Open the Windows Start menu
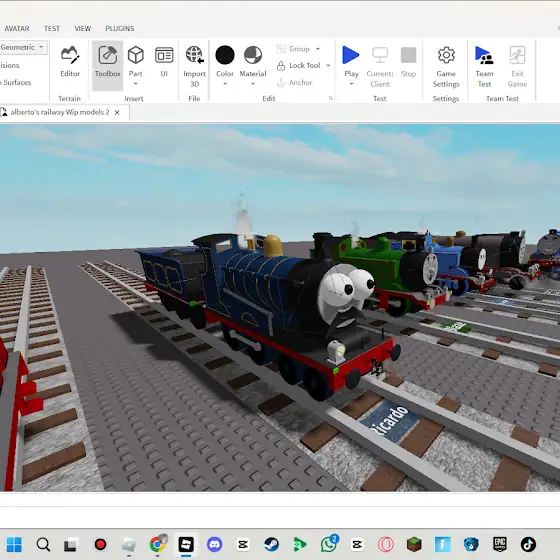Image resolution: width=560 pixels, height=560 pixels. coord(14,544)
